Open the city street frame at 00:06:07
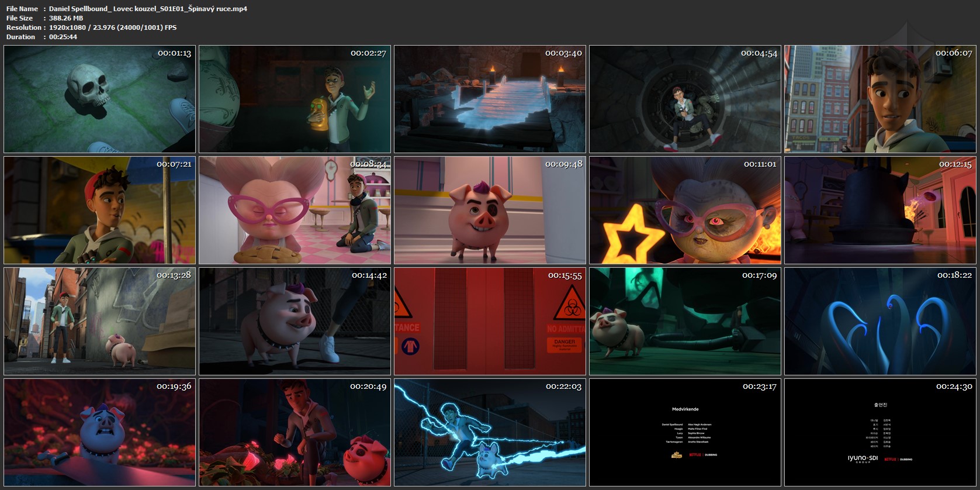980x490 pixels. point(880,99)
